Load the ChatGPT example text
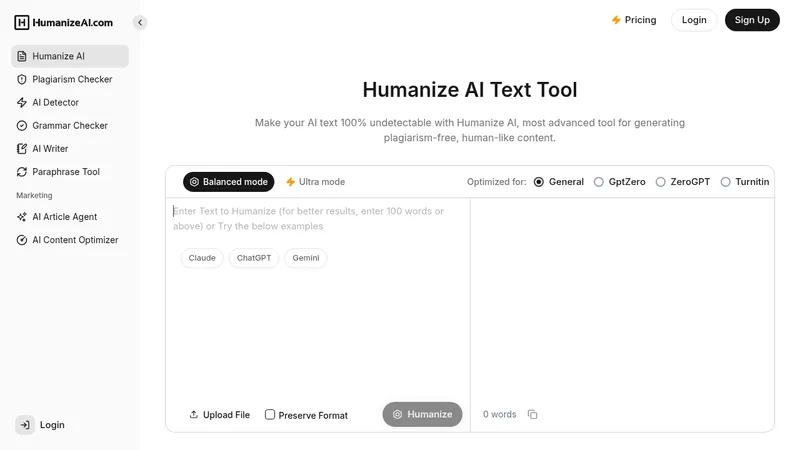This screenshot has width=800, height=450. [x=254, y=258]
